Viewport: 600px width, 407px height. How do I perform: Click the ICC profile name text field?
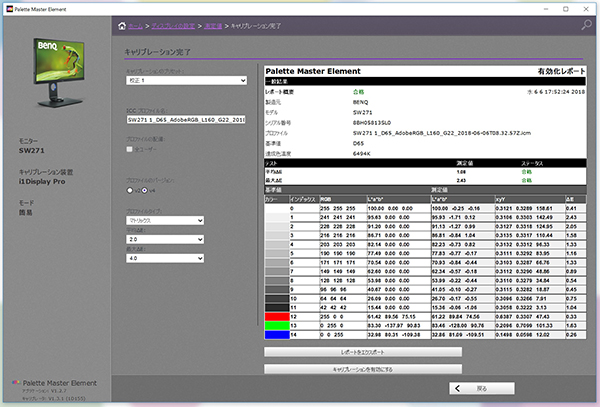(186, 119)
